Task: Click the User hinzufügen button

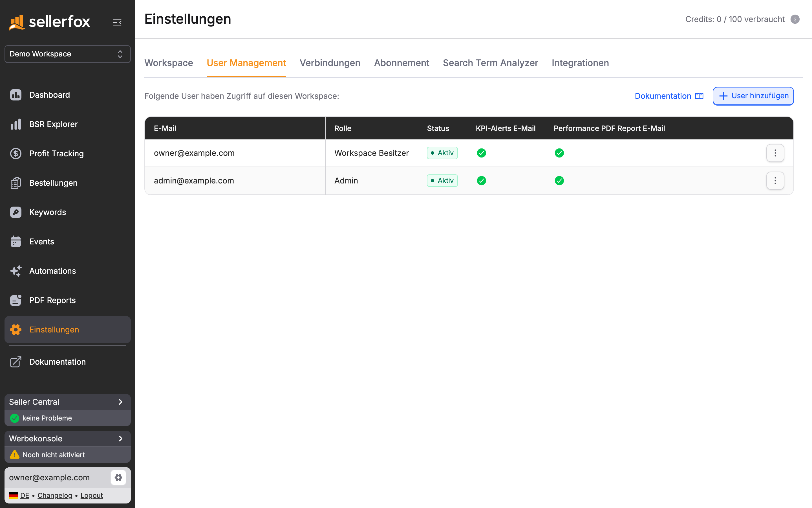Action: pos(753,96)
